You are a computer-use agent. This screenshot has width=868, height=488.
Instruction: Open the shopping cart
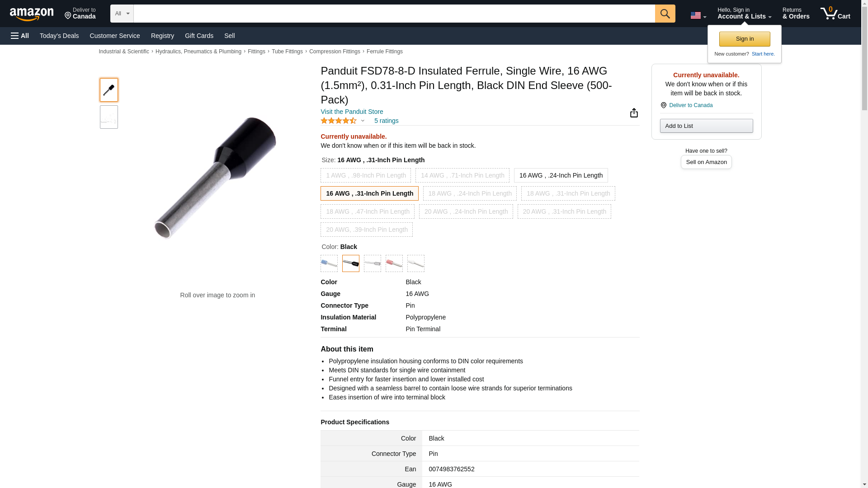pos(835,14)
